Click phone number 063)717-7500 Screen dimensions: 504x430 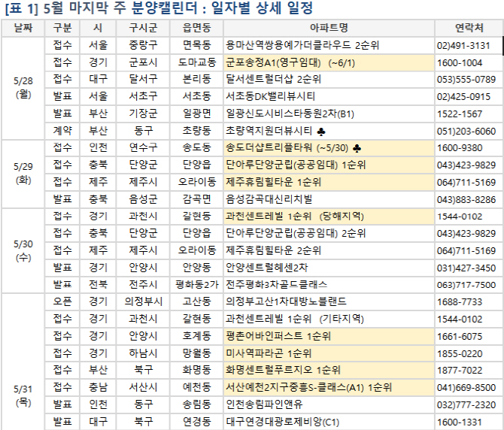tap(466, 285)
